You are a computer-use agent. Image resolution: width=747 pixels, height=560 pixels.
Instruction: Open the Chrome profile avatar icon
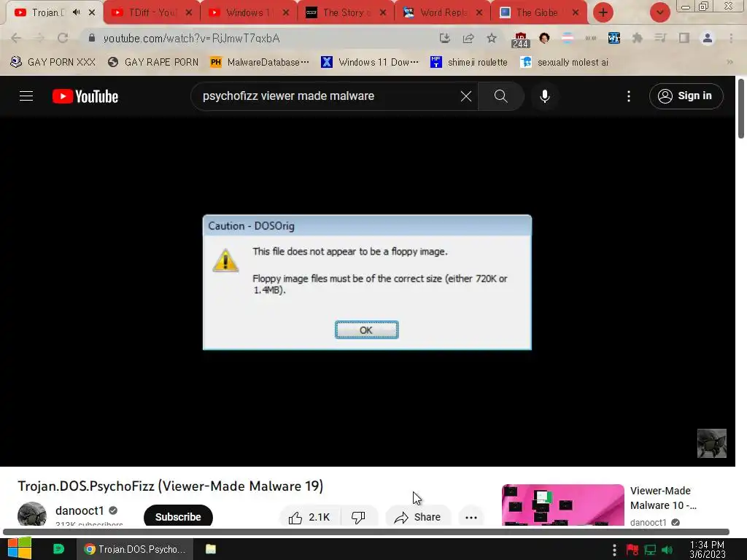[708, 38]
